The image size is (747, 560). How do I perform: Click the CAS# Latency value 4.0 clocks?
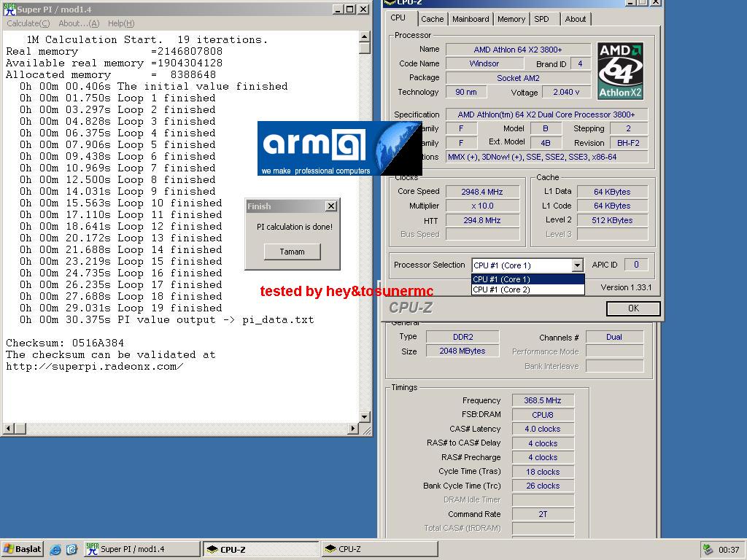543,429
